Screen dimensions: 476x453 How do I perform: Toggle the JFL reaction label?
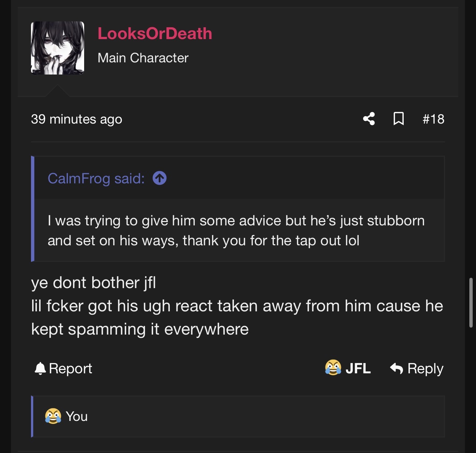point(358,369)
